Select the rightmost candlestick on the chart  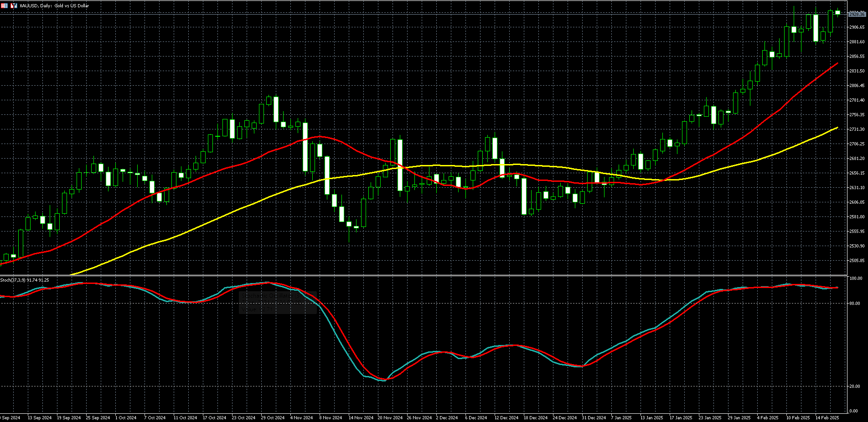(x=837, y=13)
